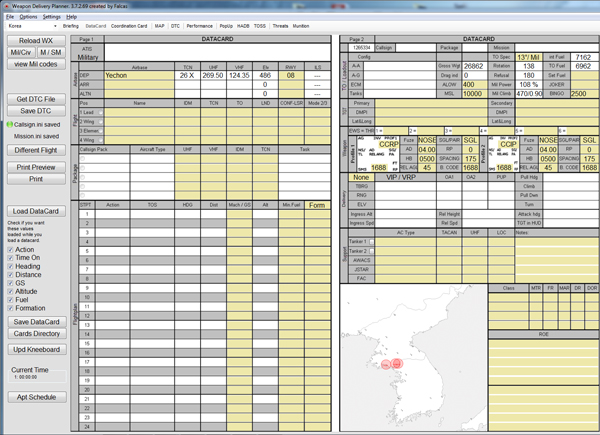Click the Apt Schedule button
The image size is (600, 435).
[37, 397]
